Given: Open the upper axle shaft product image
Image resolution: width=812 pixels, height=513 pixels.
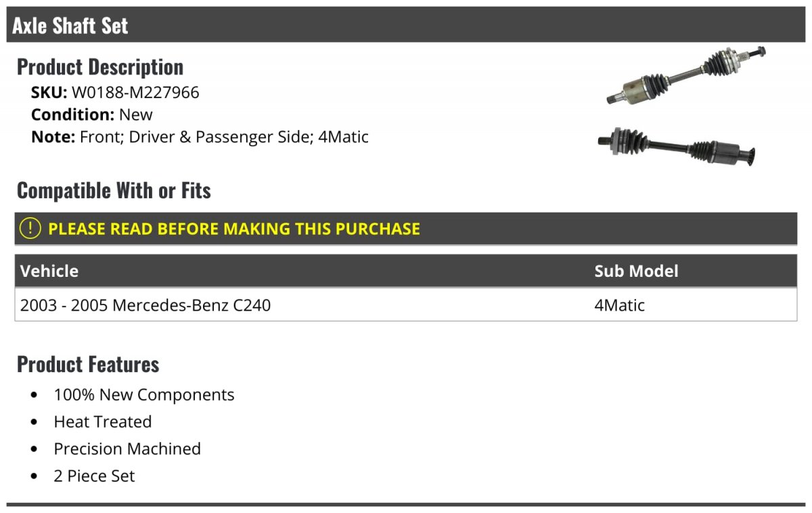Looking at the screenshot, I should [x=686, y=76].
